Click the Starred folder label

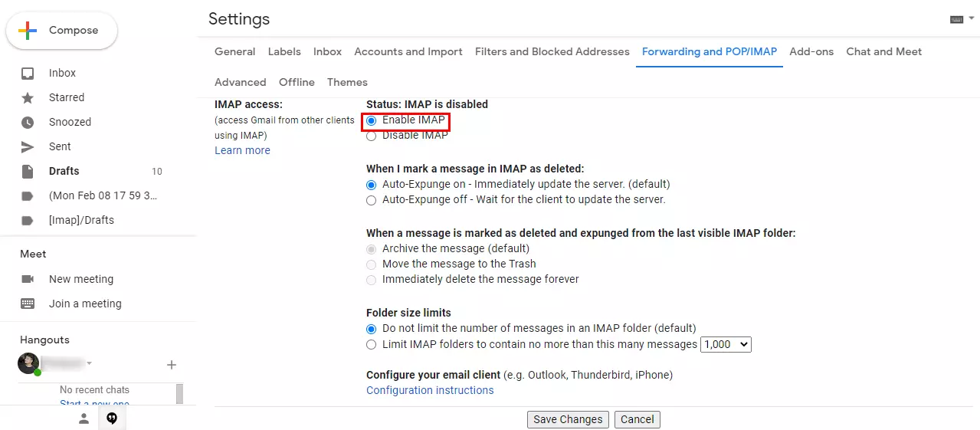(67, 98)
